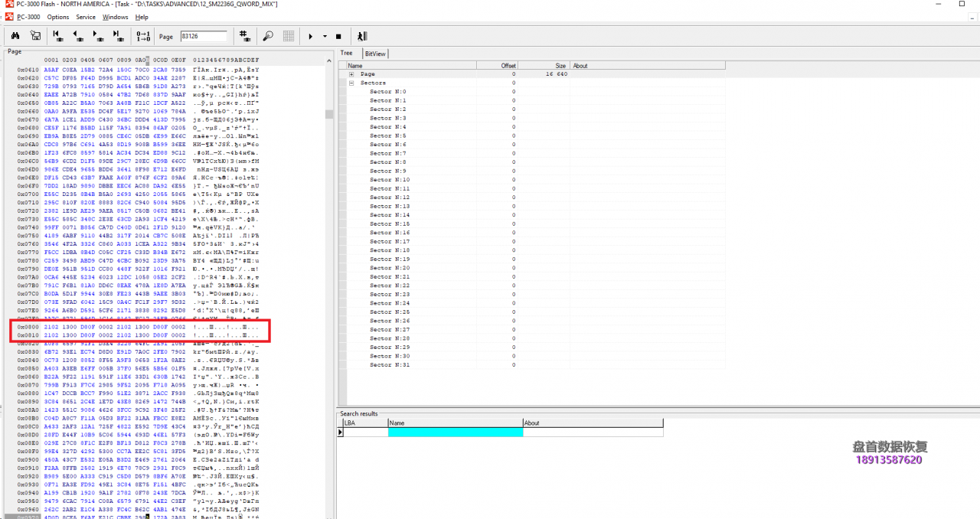980x519 pixels.
Task: Collapse the Sectors tree node
Action: tap(351, 83)
